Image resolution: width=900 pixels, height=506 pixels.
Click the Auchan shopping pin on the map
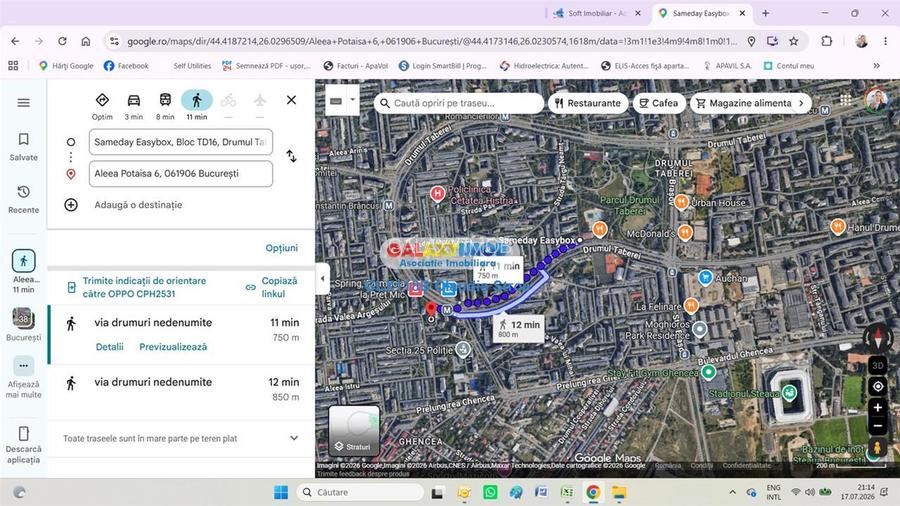(x=705, y=278)
